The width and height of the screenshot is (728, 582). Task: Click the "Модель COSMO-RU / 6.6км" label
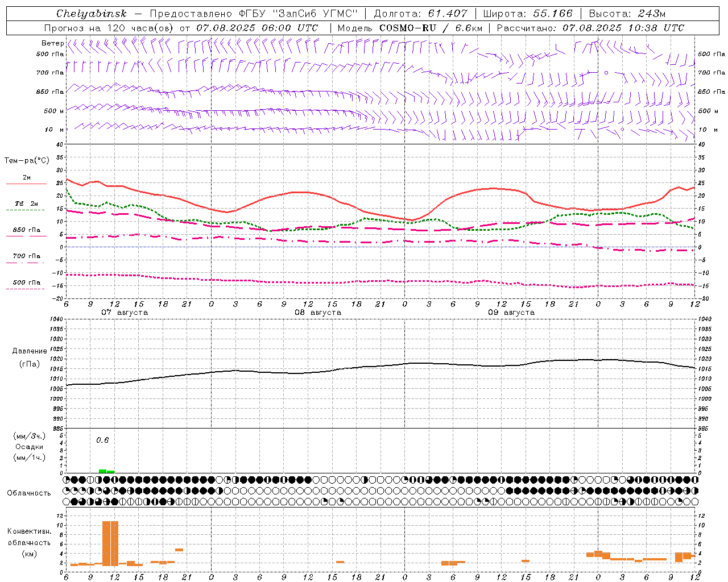click(410, 28)
